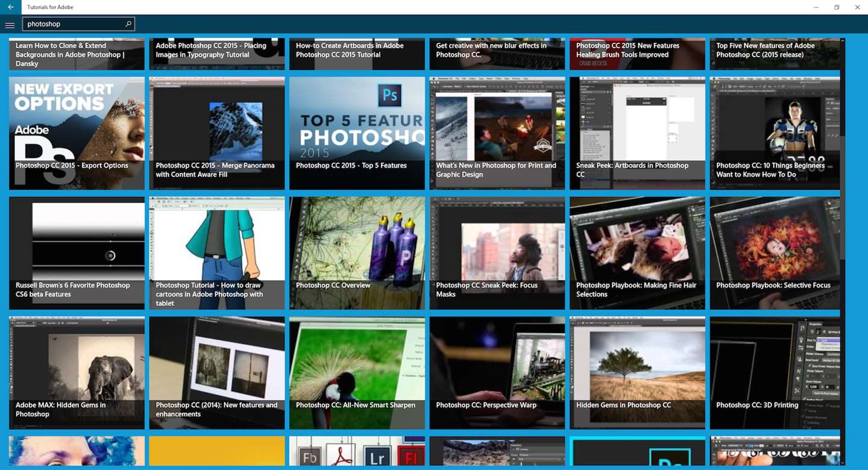
Task: Open Healing Brush Tools Improved video
Action: (637, 54)
